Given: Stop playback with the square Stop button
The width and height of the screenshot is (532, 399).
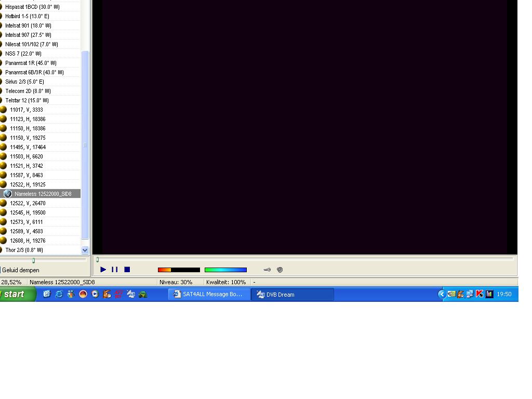Looking at the screenshot, I should 127,270.
